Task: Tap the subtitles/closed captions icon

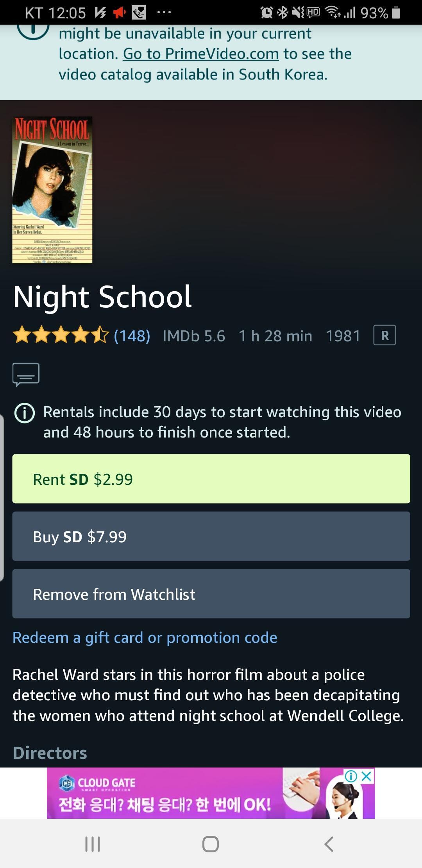Action: pos(26,375)
